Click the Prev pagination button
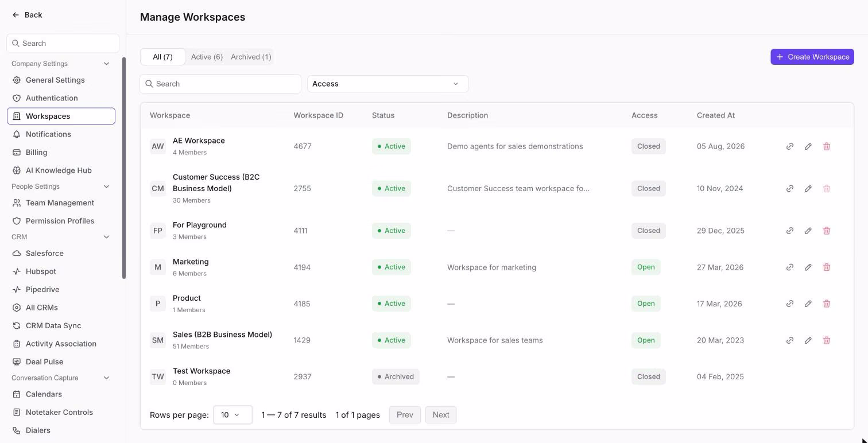868x443 pixels. (x=405, y=415)
